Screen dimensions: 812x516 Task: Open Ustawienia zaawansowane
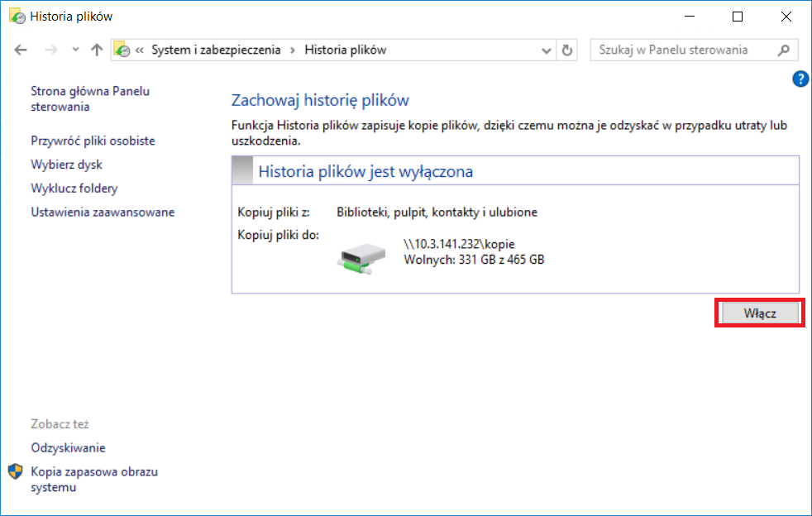(103, 212)
